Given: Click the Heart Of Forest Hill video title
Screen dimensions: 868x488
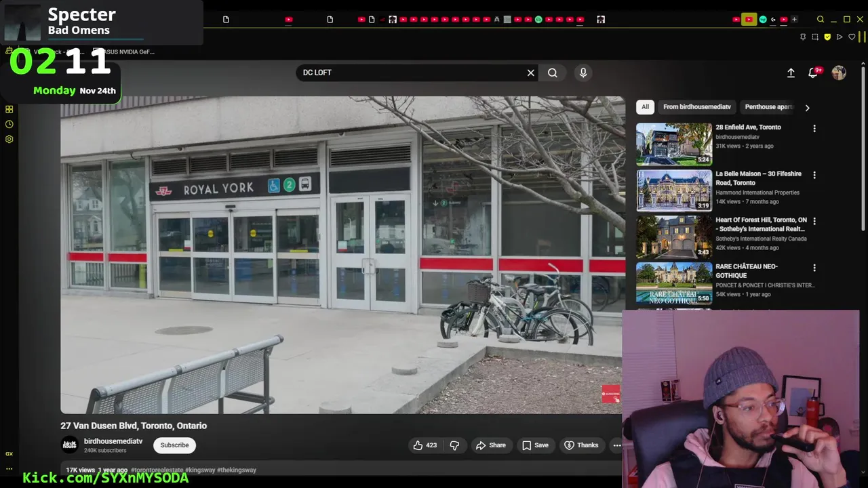Looking at the screenshot, I should coord(761,224).
